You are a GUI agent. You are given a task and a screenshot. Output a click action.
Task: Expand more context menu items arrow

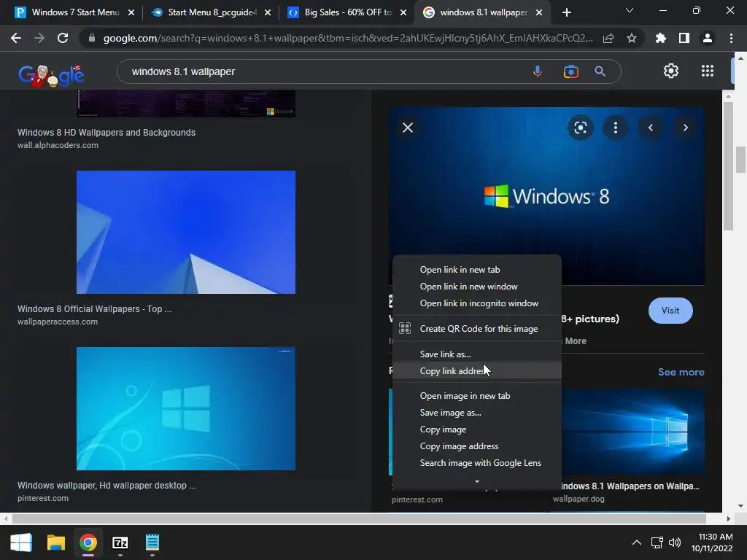click(x=477, y=481)
